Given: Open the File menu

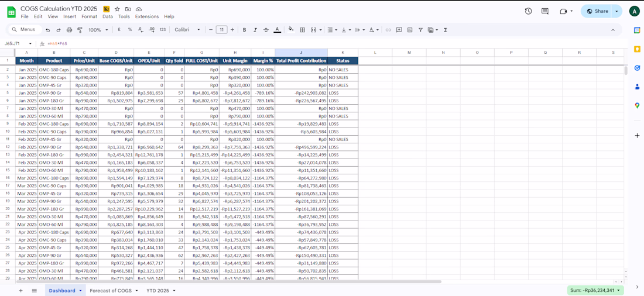Looking at the screenshot, I should pyautogui.click(x=25, y=17).
